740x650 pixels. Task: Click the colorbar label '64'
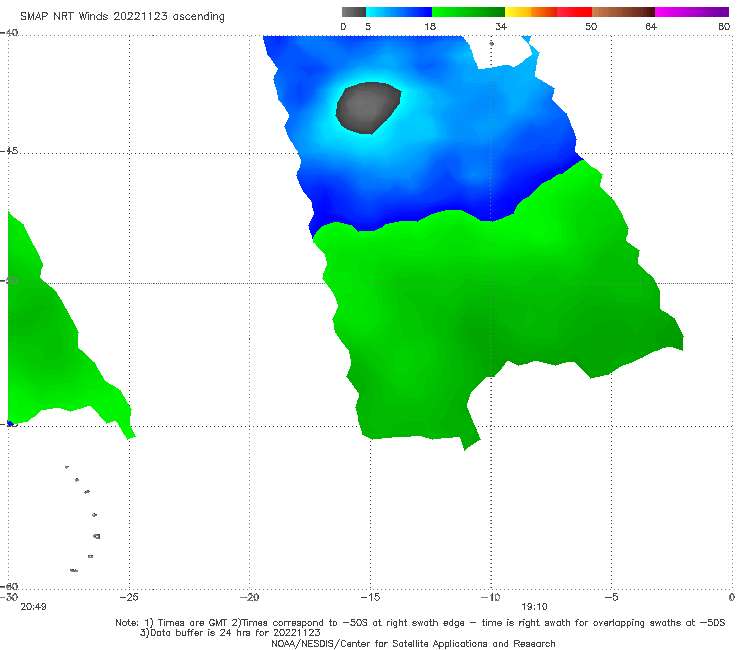coord(651,27)
